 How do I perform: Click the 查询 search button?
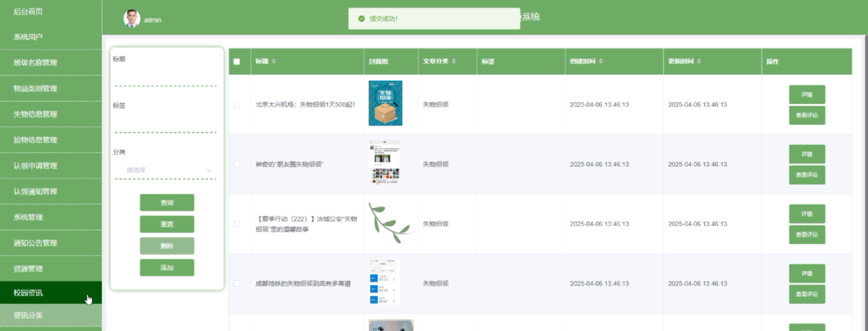coord(167,202)
